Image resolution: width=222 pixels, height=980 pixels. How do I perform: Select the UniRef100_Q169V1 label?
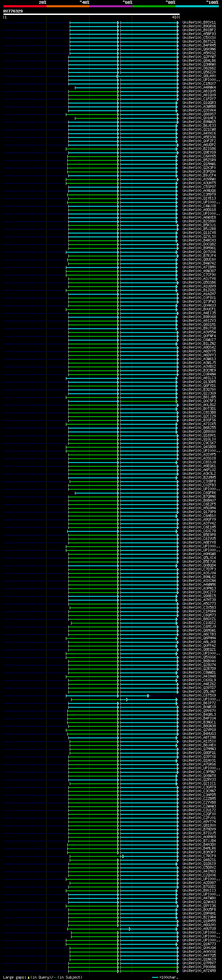[x=199, y=435]
